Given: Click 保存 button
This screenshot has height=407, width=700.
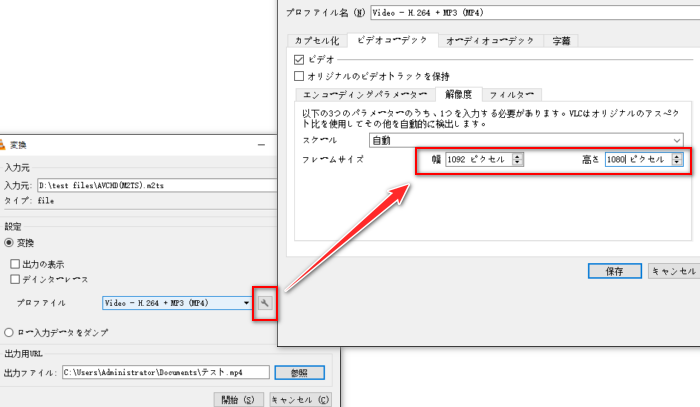Looking at the screenshot, I should (x=615, y=271).
